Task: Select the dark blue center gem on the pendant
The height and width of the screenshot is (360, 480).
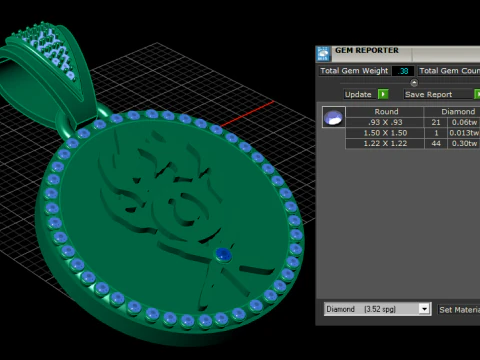Action: [223, 254]
